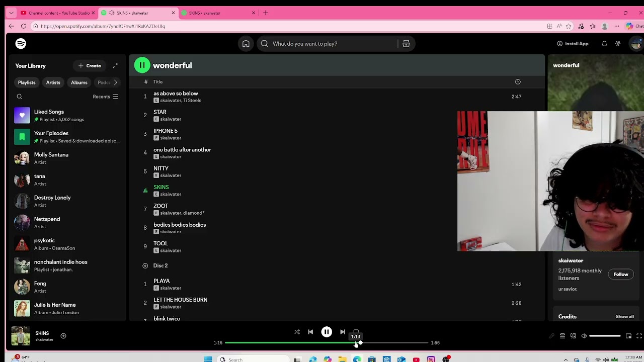Skip to next track
Screen dimensions: 644x362
pos(343,332)
